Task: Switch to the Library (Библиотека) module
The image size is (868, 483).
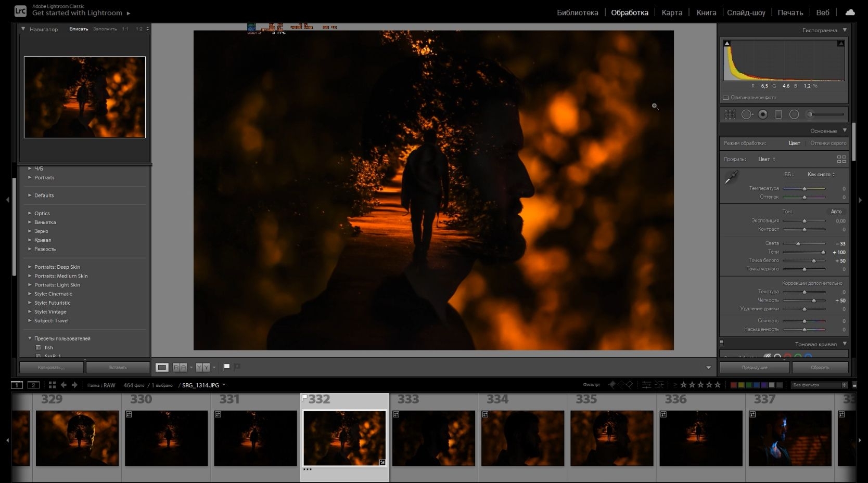Action: (x=578, y=12)
